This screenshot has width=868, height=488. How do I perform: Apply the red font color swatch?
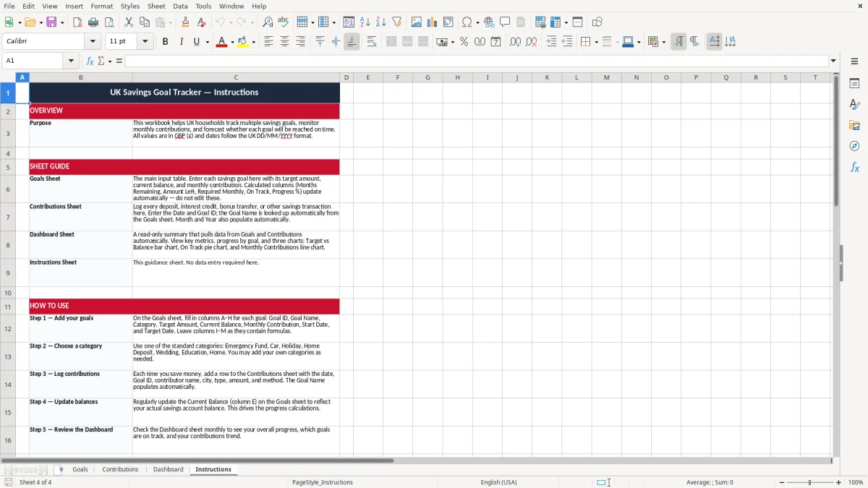point(221,42)
